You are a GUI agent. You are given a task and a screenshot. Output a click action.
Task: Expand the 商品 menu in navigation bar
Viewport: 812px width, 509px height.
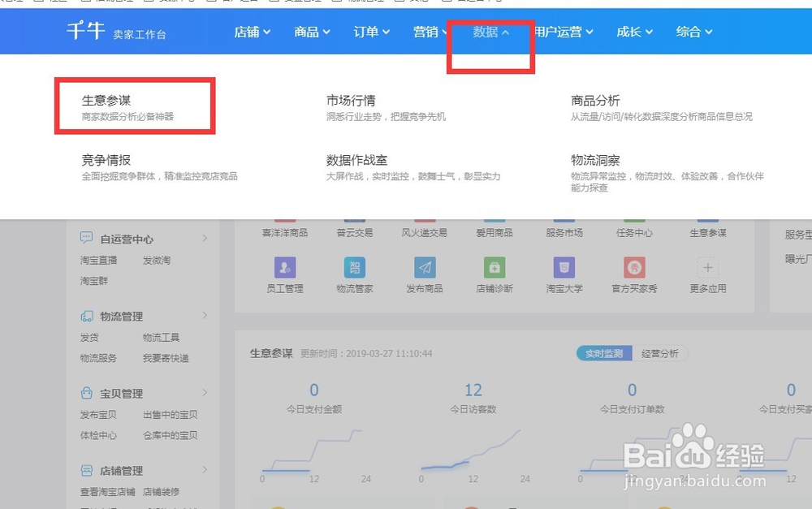[x=312, y=32]
